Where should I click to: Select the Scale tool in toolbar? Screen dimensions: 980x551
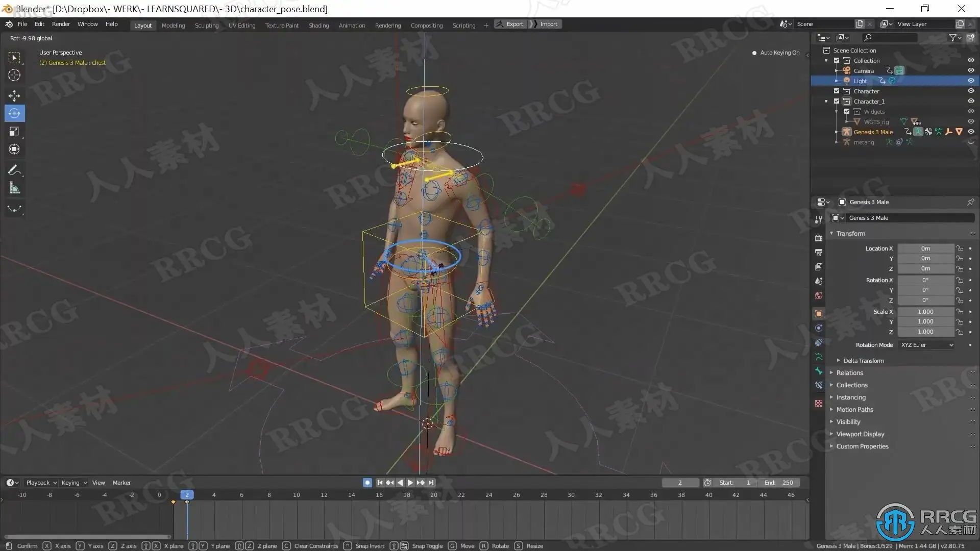click(x=14, y=132)
